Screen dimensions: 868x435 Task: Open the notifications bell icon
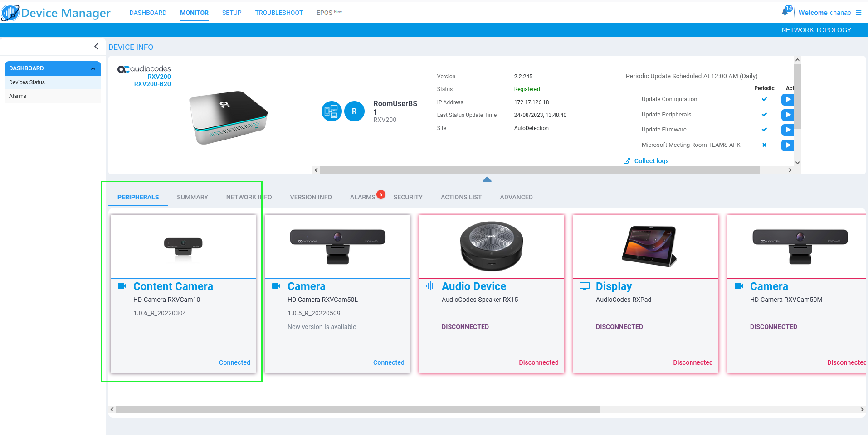tap(785, 12)
